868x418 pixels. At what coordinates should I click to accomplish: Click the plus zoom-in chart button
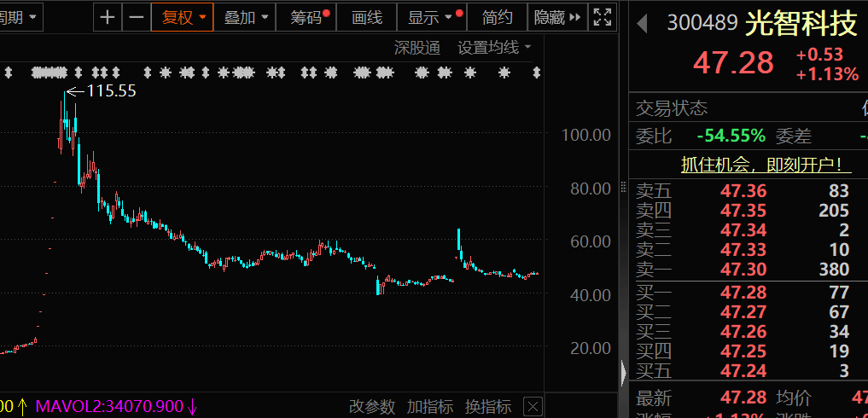107,17
